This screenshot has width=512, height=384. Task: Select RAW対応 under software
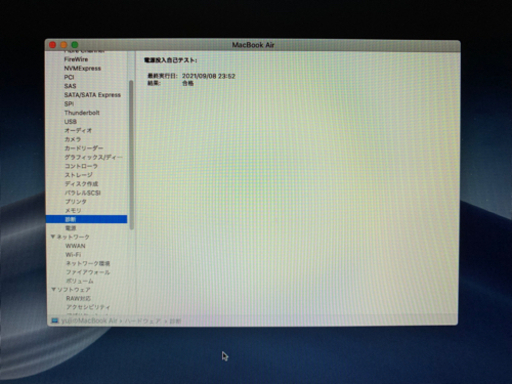click(78, 298)
